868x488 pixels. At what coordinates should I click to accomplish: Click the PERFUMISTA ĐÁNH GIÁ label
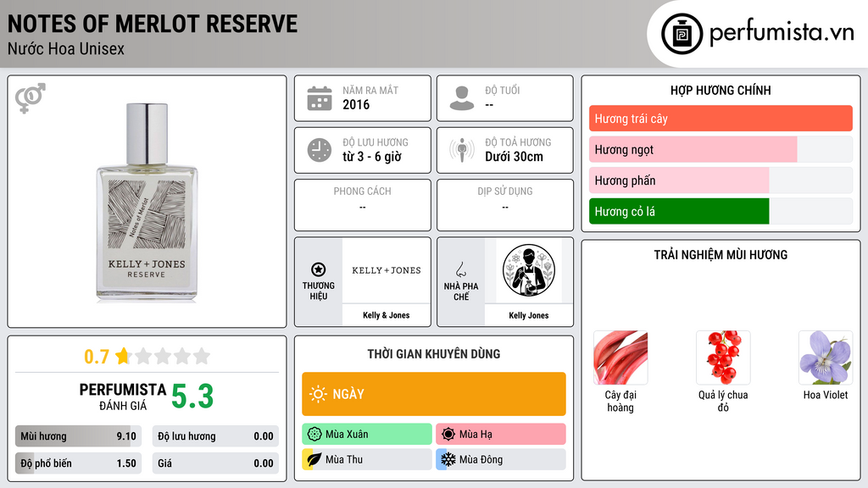(123, 396)
